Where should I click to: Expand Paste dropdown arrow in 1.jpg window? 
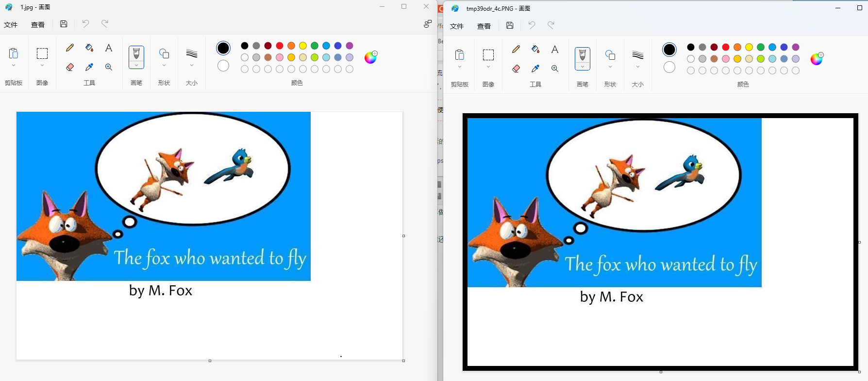(x=14, y=65)
